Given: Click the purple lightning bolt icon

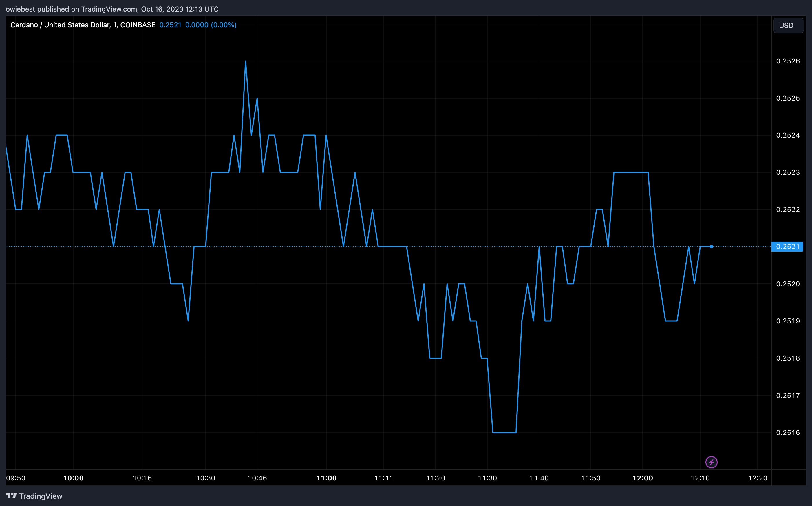Looking at the screenshot, I should tap(711, 462).
